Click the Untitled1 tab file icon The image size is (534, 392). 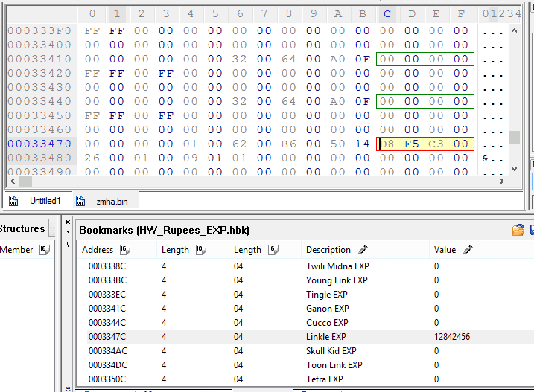[13, 201]
